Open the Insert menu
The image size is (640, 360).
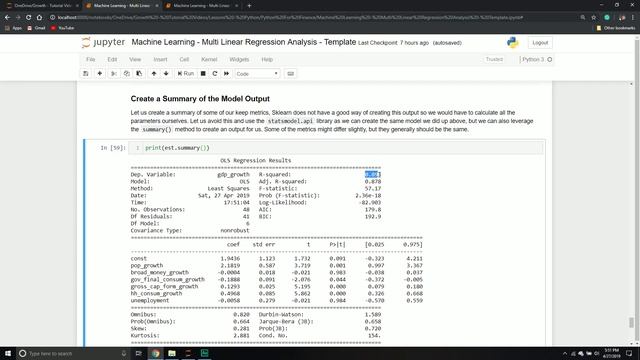(x=160, y=60)
